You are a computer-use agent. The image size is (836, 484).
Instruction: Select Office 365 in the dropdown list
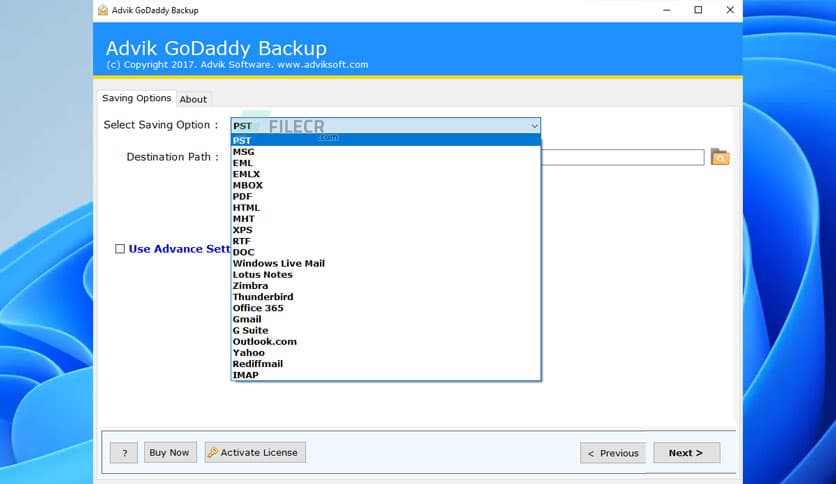[386, 309]
